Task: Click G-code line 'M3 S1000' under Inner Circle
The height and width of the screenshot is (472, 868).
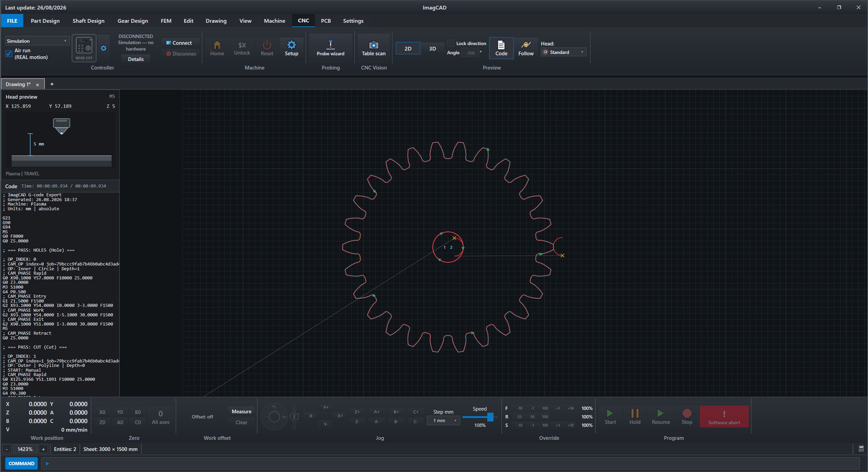Action: [x=13, y=287]
